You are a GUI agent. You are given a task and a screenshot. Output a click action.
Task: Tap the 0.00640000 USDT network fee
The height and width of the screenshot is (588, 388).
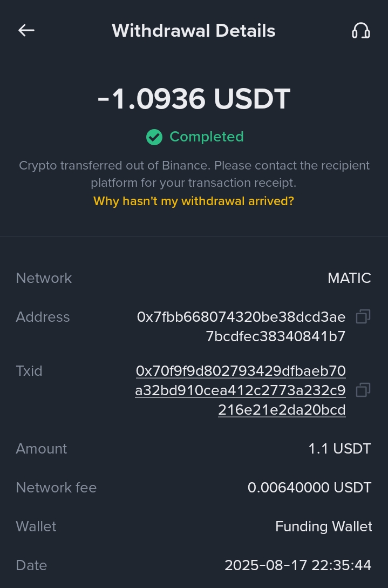coord(309,488)
